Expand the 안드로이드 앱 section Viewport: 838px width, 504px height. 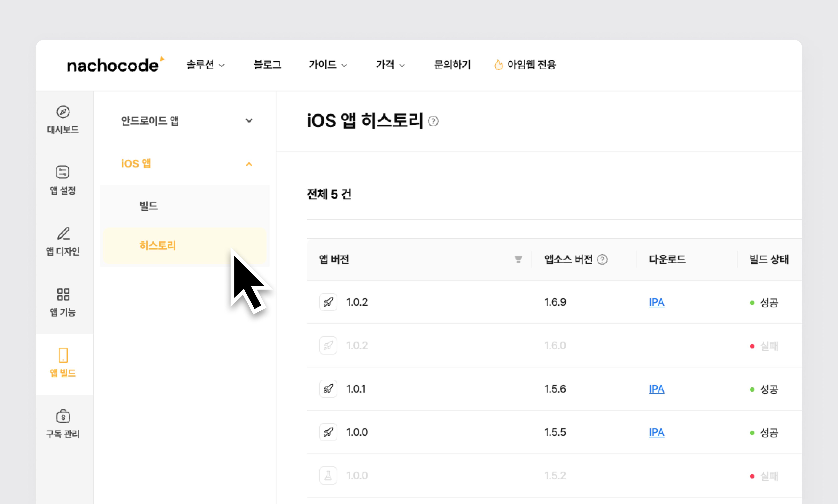click(x=249, y=121)
